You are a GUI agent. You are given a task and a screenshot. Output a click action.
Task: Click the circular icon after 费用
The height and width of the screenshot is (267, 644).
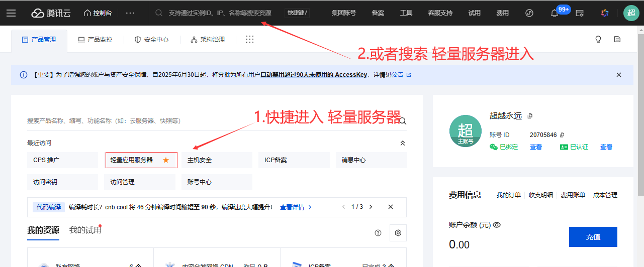[529, 13]
